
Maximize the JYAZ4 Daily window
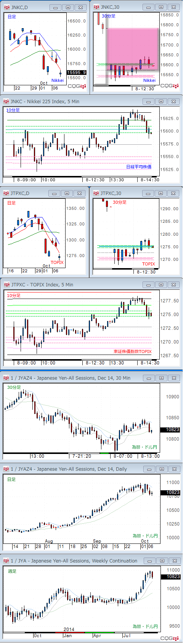[162, 469]
